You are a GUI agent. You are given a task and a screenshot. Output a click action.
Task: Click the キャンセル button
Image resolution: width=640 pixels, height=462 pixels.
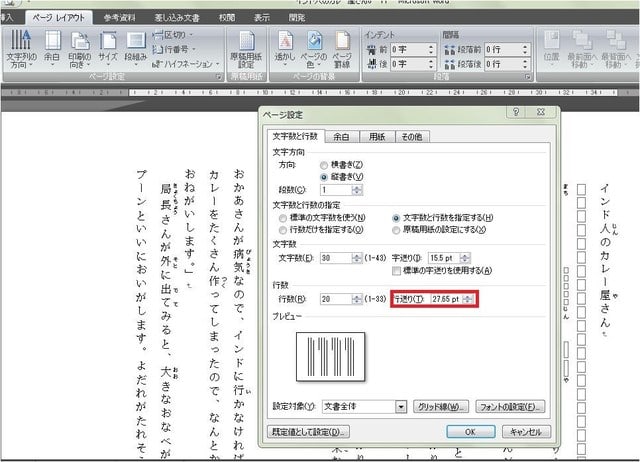tap(526, 432)
